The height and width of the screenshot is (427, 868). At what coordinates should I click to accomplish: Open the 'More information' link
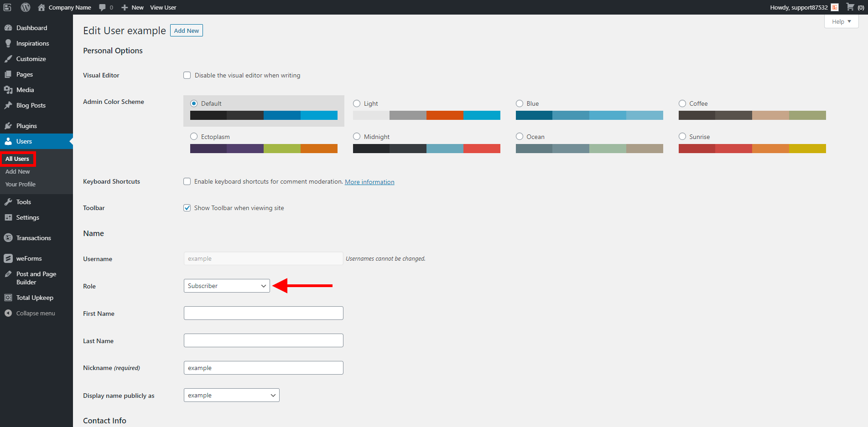click(x=369, y=181)
